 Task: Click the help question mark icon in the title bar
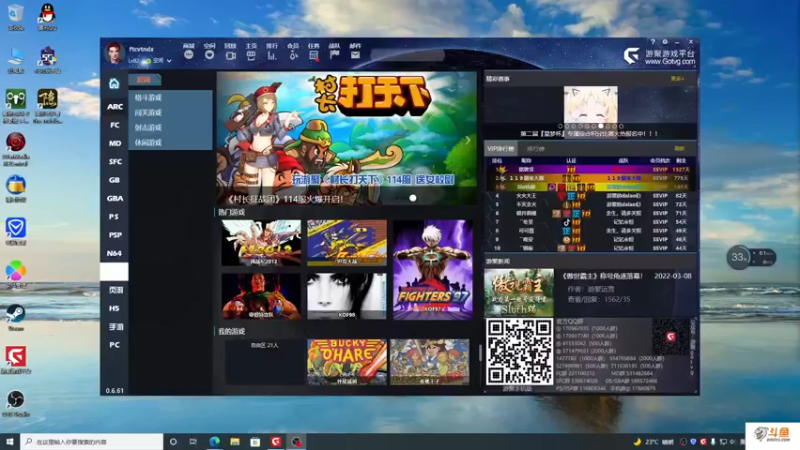click(x=653, y=42)
